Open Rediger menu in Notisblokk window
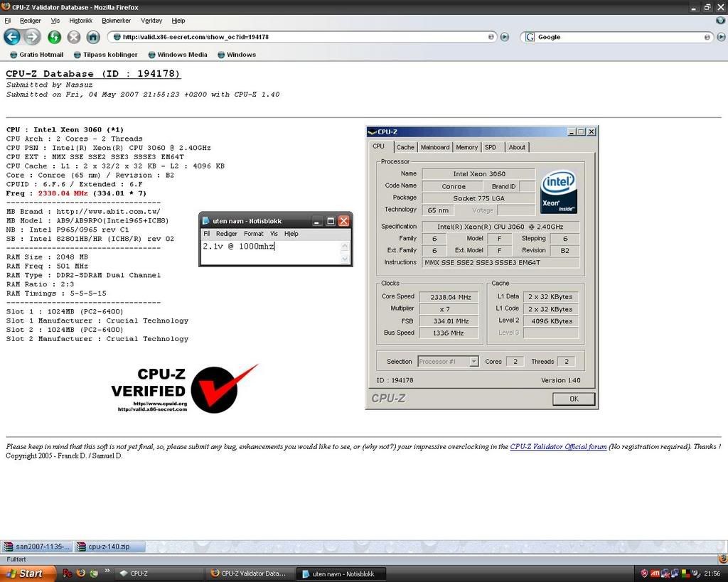Viewport: 728px width, 582px height. 227,234
